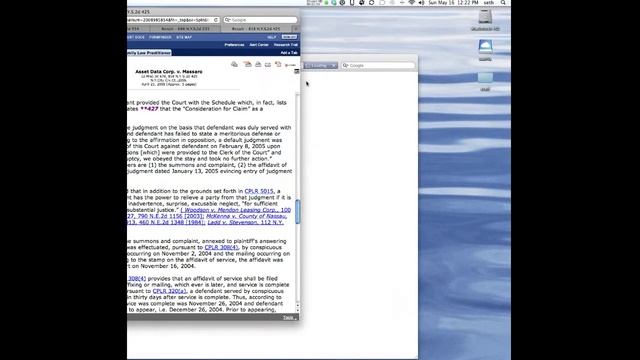Open the Site Map link
Screen dimensions: 640x360
184,37
